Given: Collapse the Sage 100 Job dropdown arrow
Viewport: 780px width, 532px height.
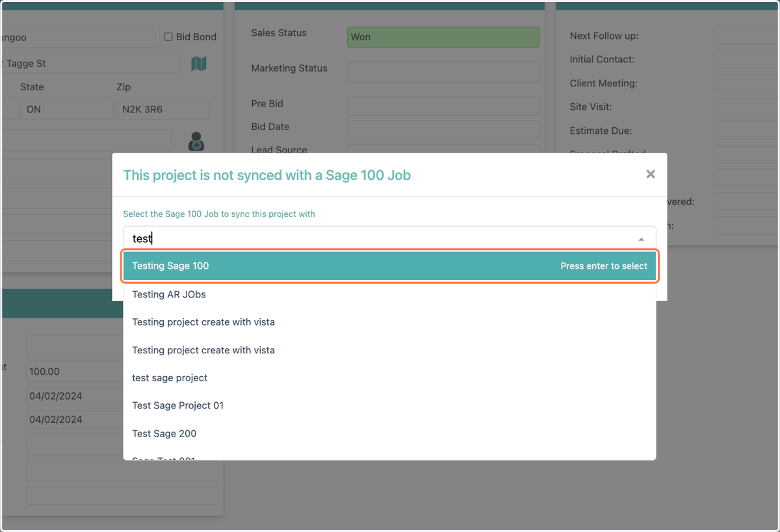Looking at the screenshot, I should 641,239.
